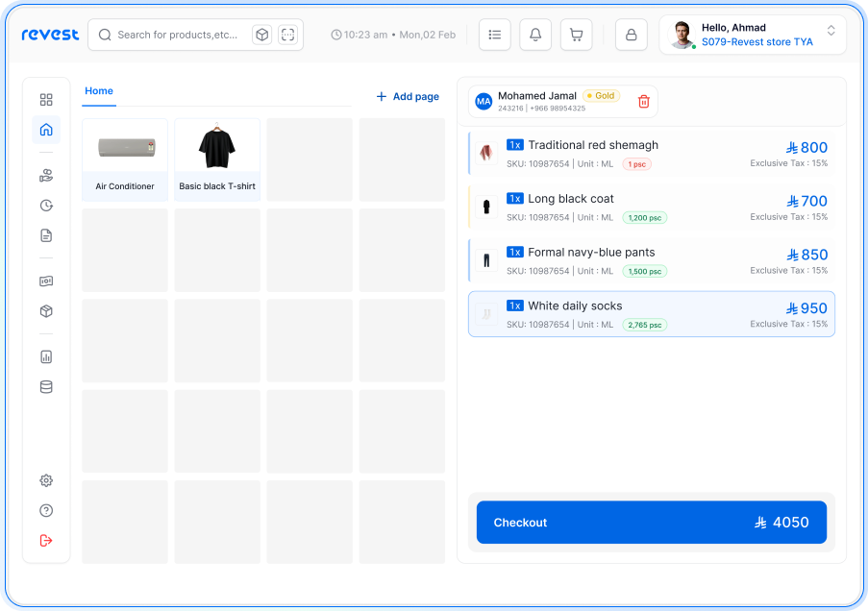Open the settings gear in sidebar
Viewport: 868px width, 611px height.
tap(46, 480)
